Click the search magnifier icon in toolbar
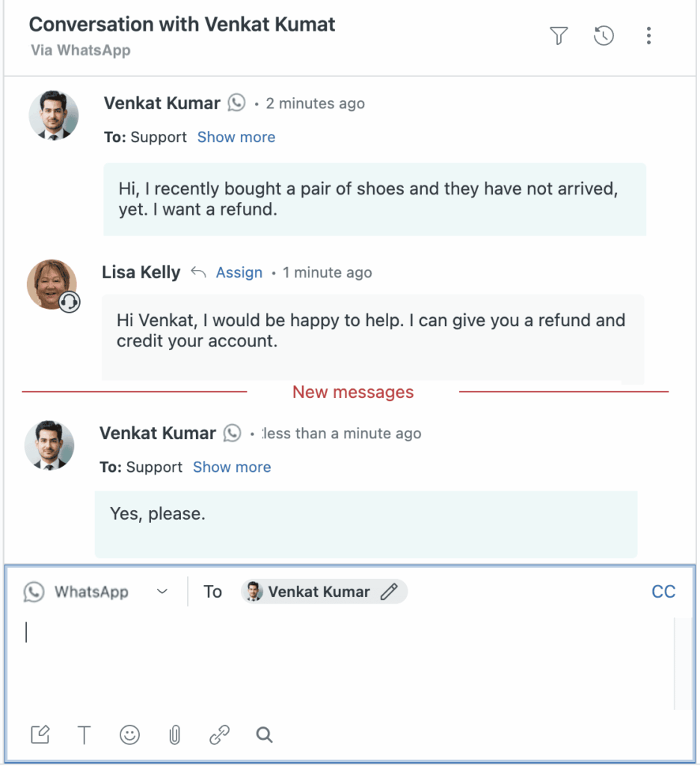 coord(264,735)
